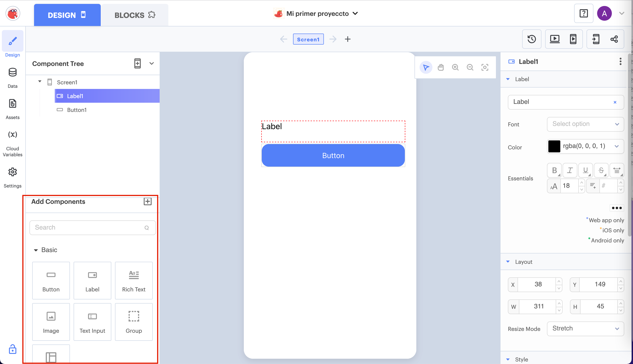The width and height of the screenshot is (633, 364).
Task: Open the version history clock icon
Action: (x=531, y=39)
